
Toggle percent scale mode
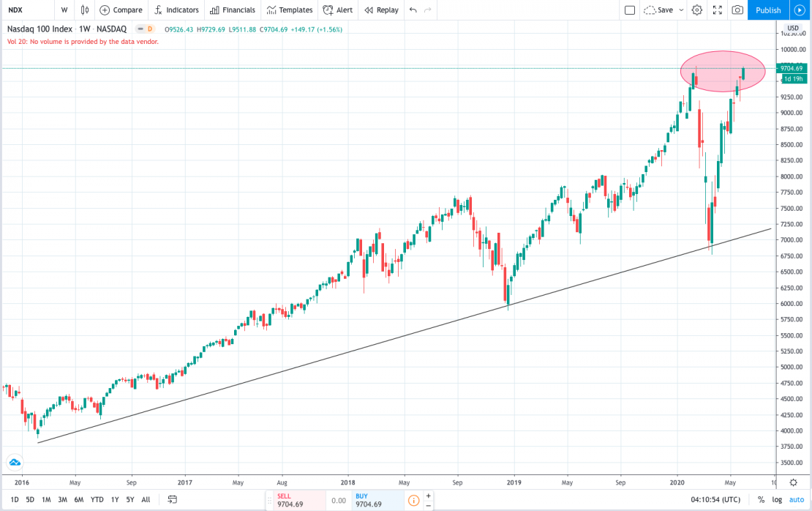point(761,500)
